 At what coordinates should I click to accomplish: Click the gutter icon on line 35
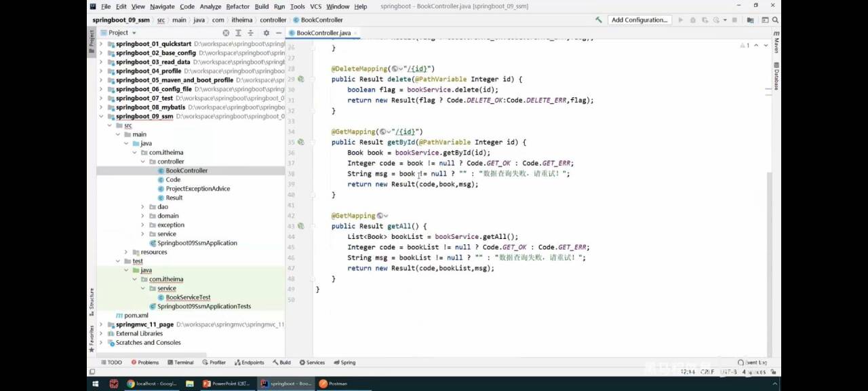point(300,143)
